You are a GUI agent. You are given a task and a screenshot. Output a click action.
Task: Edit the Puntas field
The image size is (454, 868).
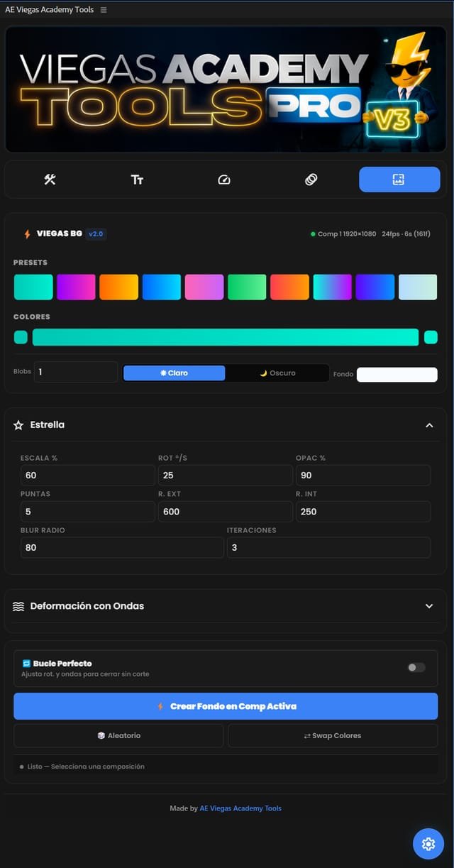point(87,512)
